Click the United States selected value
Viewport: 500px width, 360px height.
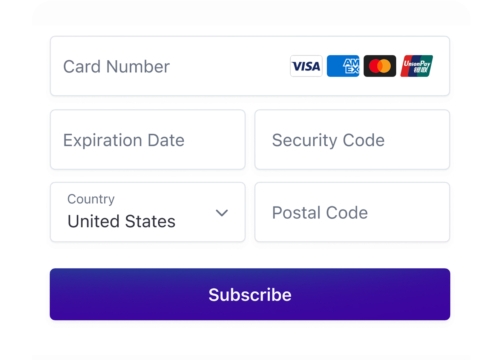point(121,221)
